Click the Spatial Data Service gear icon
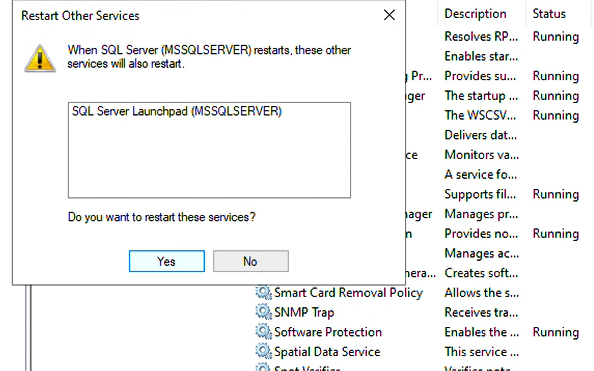This screenshot has height=371, width=594. coord(263,352)
